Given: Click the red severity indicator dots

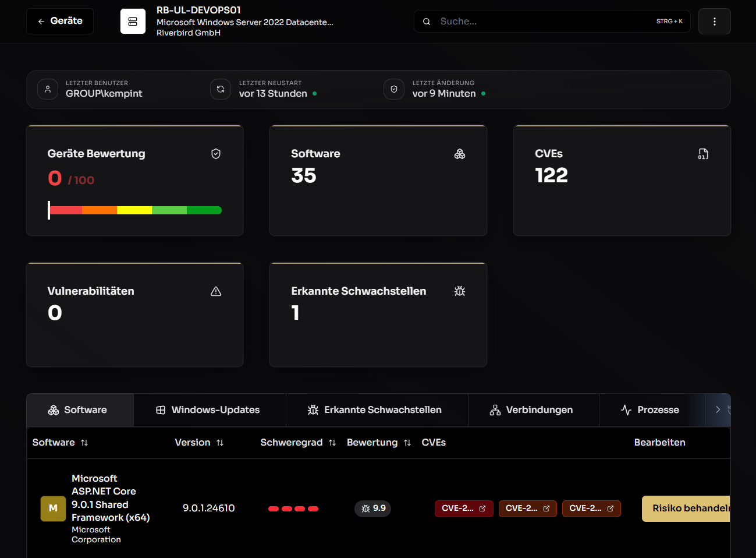Looking at the screenshot, I should point(293,509).
